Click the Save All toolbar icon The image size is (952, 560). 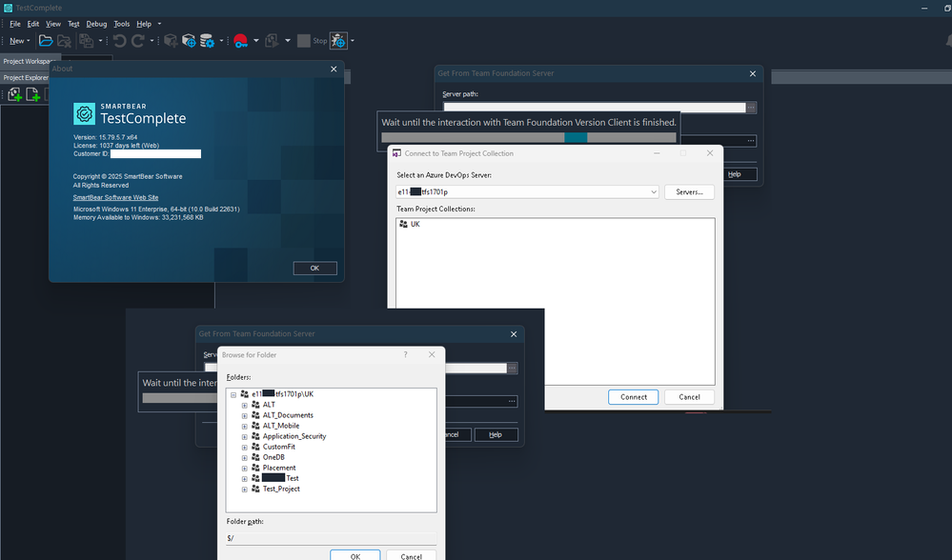click(86, 41)
